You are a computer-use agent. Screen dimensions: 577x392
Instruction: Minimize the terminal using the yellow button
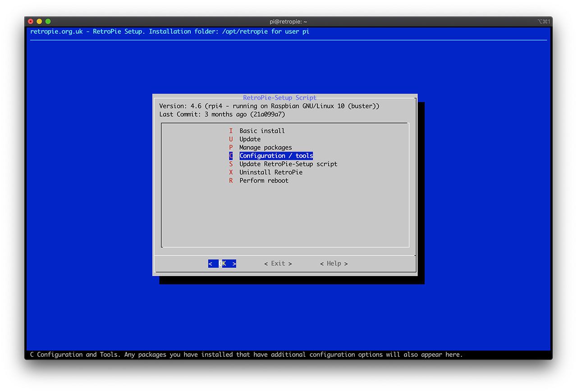click(x=39, y=21)
